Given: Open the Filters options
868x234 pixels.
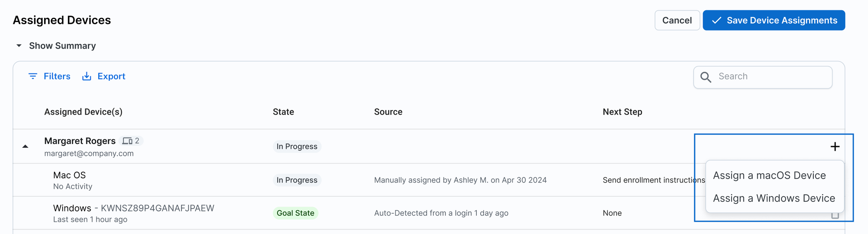Looking at the screenshot, I should click(x=57, y=76).
